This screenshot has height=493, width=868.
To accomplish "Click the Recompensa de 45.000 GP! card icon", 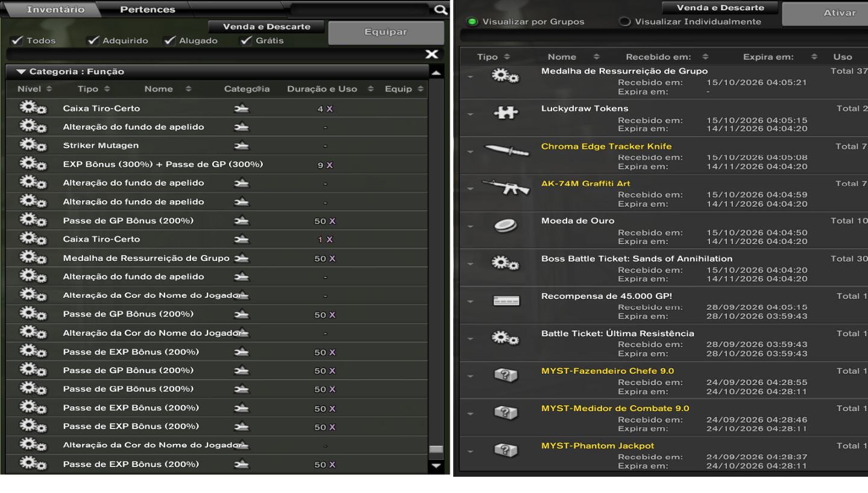I will (506, 301).
